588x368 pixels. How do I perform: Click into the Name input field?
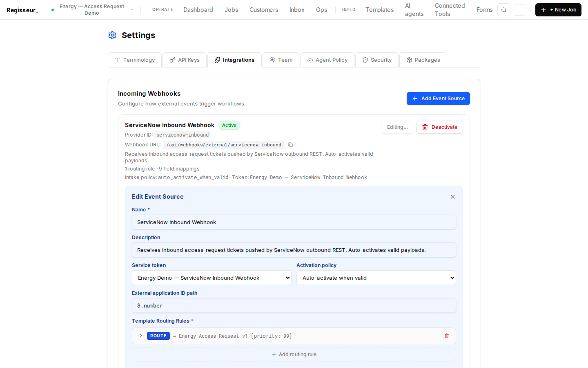click(294, 222)
